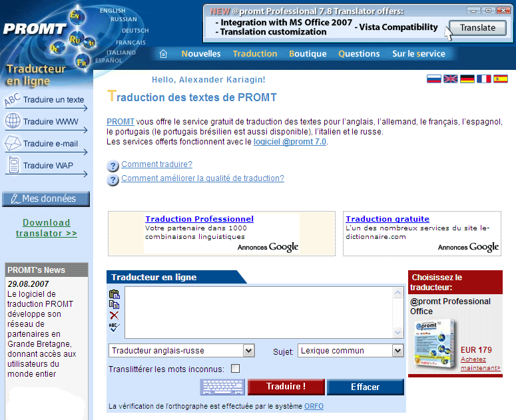Click Annonces Google under Traduction Professionnel
This screenshot has height=420, width=516.
[268, 248]
